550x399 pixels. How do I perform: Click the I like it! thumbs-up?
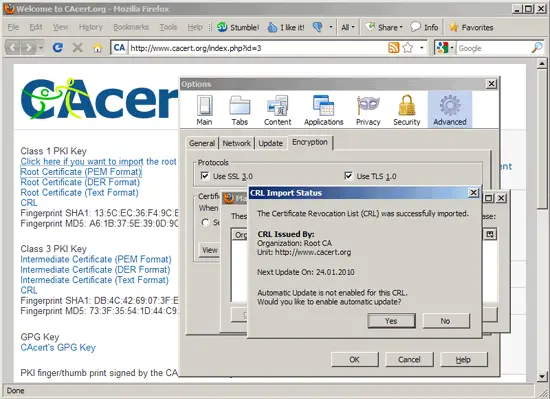coord(286,27)
